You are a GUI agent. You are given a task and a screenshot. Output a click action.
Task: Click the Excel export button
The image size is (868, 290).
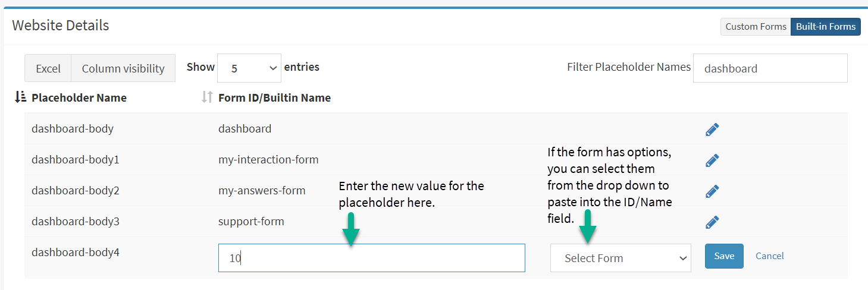[48, 68]
